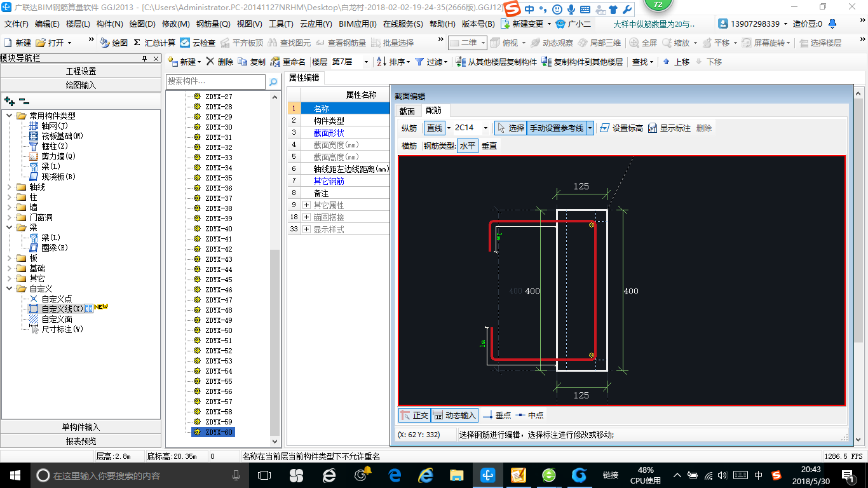This screenshot has height=488, width=868.
Task: Open the 云应用(Y) menu
Action: coord(315,24)
